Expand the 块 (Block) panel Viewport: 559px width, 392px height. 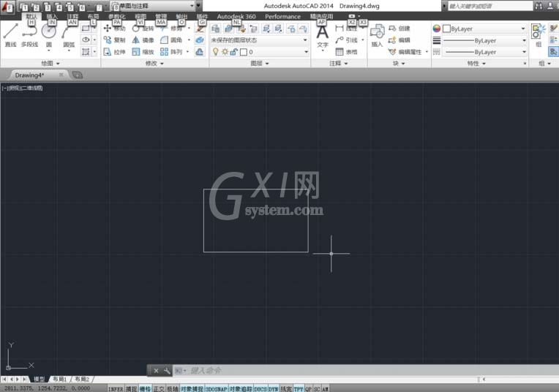pos(399,63)
